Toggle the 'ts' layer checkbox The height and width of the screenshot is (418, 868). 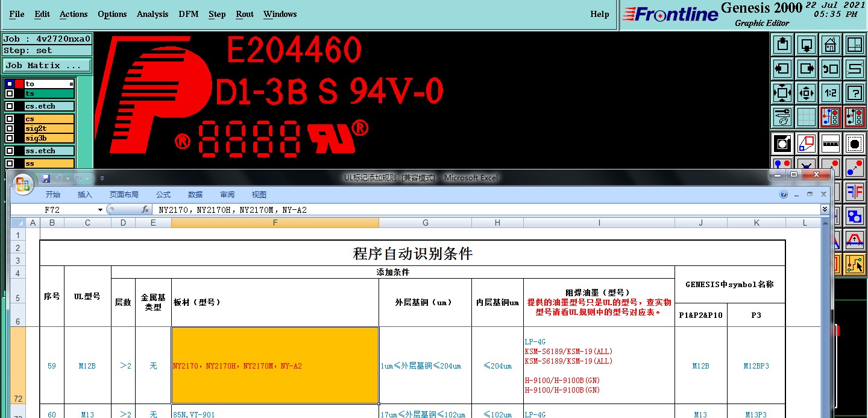pos(9,93)
